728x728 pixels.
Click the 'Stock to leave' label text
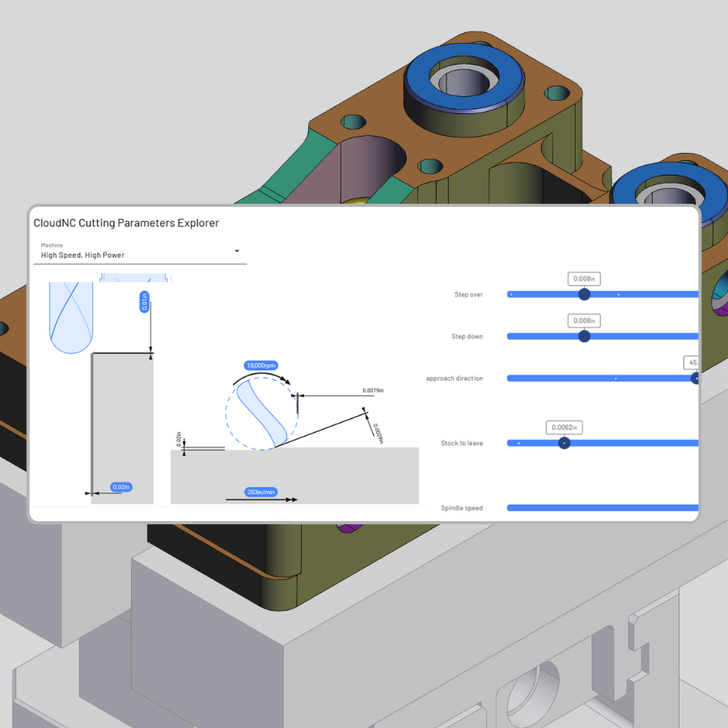tap(461, 443)
